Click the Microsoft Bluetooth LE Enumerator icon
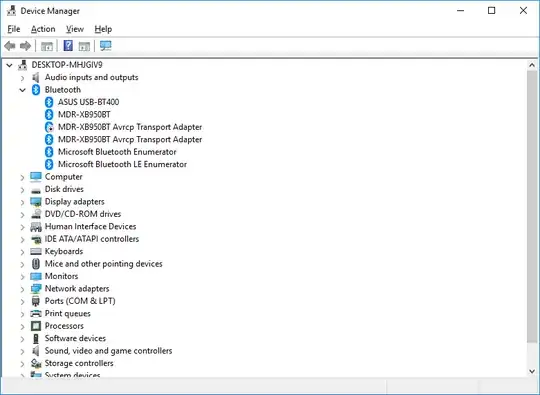Screen dimensions: 540x395 coord(49,164)
